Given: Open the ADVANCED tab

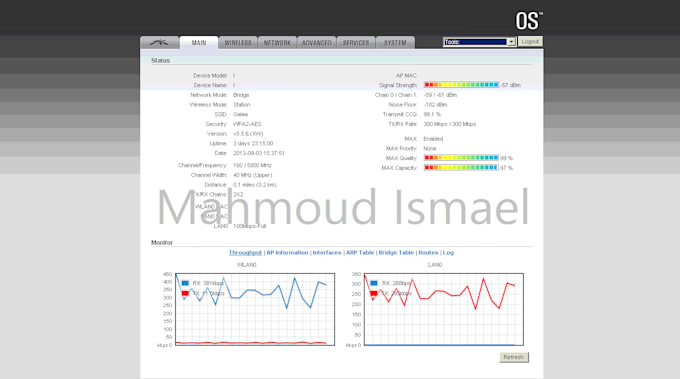Looking at the screenshot, I should tap(317, 42).
